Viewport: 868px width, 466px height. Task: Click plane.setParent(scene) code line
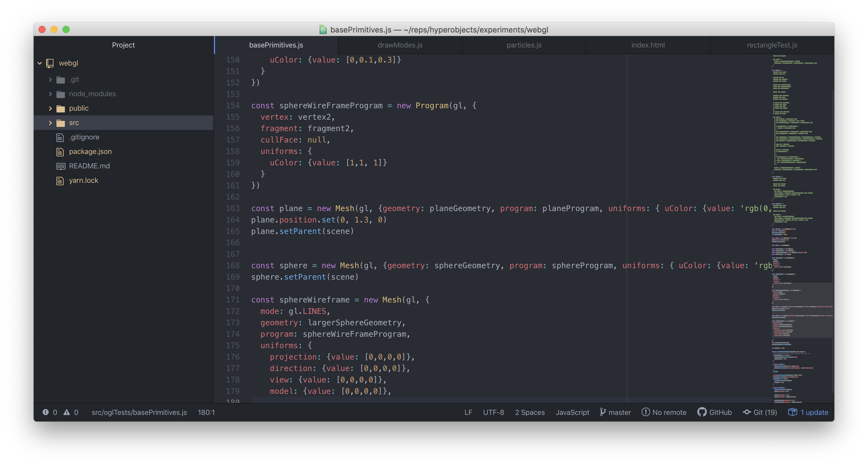[302, 231]
